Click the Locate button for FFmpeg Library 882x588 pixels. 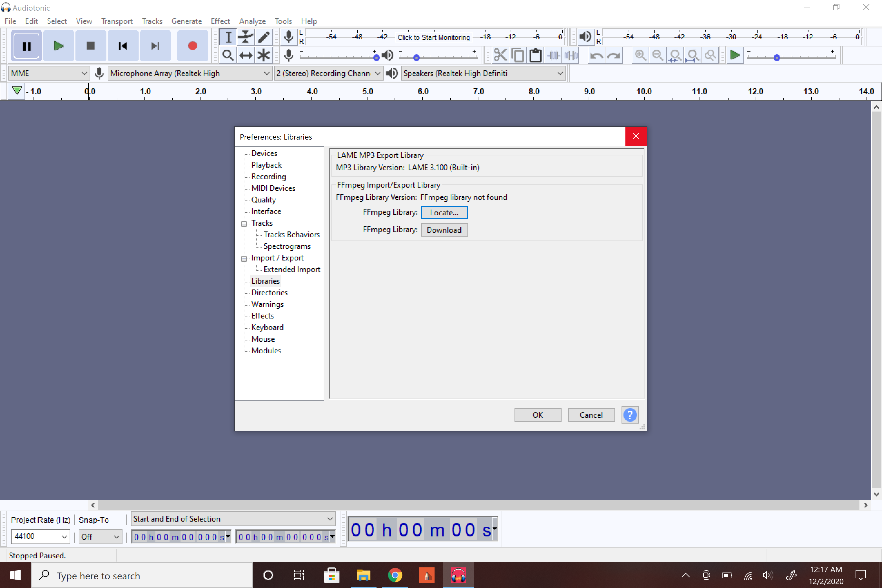coord(444,212)
